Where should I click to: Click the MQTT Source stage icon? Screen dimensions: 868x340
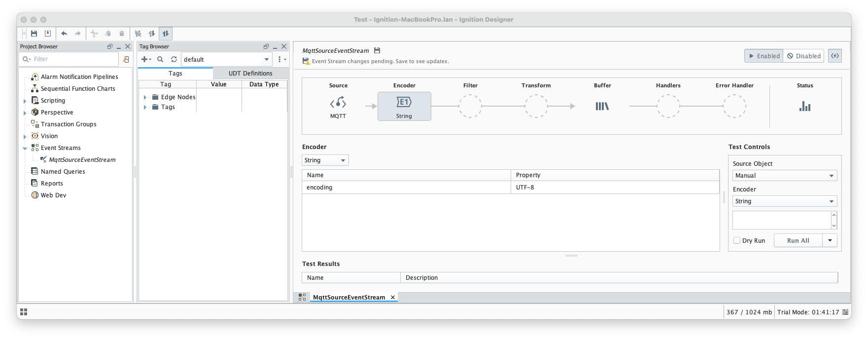[x=338, y=103]
